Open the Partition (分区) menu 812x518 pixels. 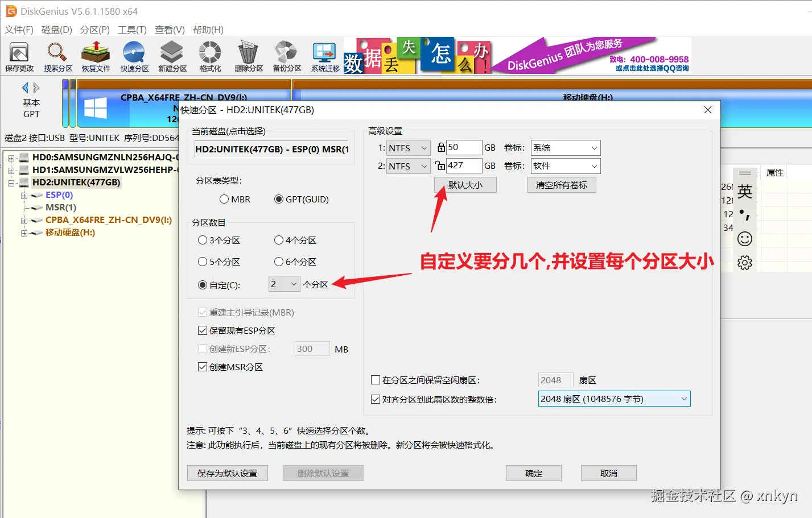tap(95, 30)
